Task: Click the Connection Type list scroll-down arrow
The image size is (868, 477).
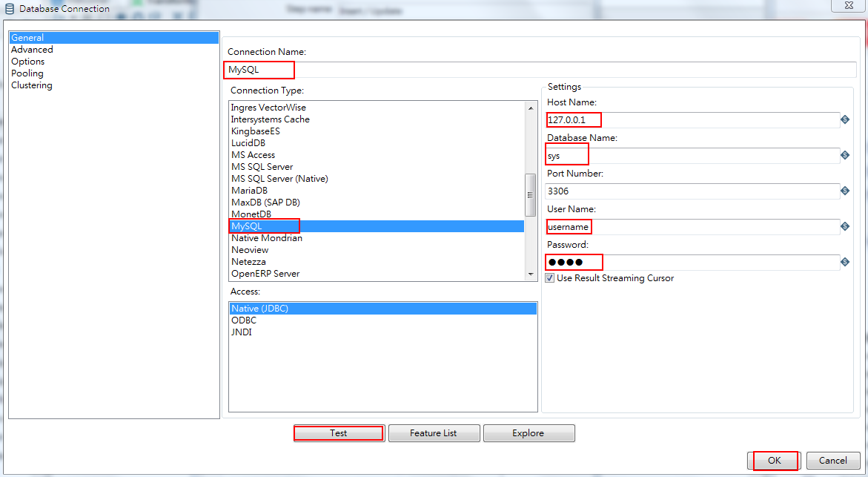Action: pyautogui.click(x=531, y=274)
